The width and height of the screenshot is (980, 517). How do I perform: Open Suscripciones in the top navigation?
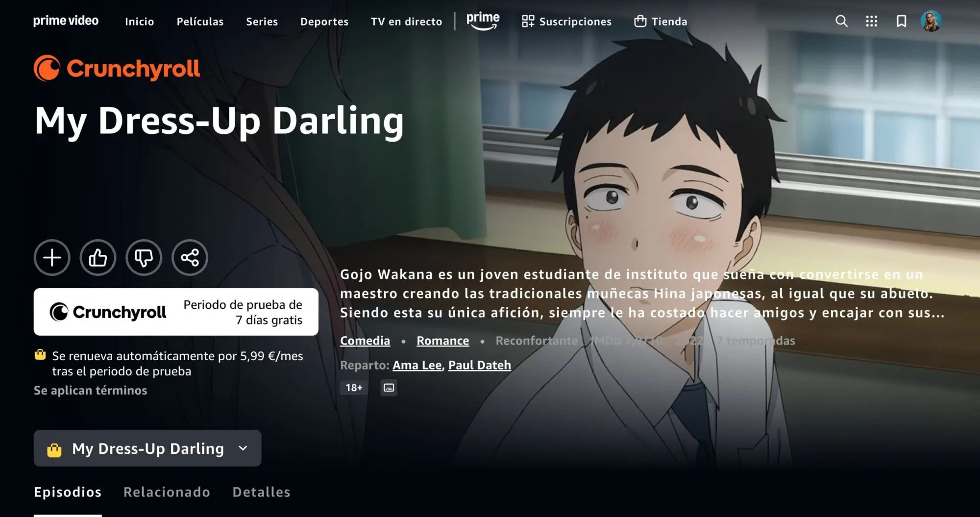566,22
